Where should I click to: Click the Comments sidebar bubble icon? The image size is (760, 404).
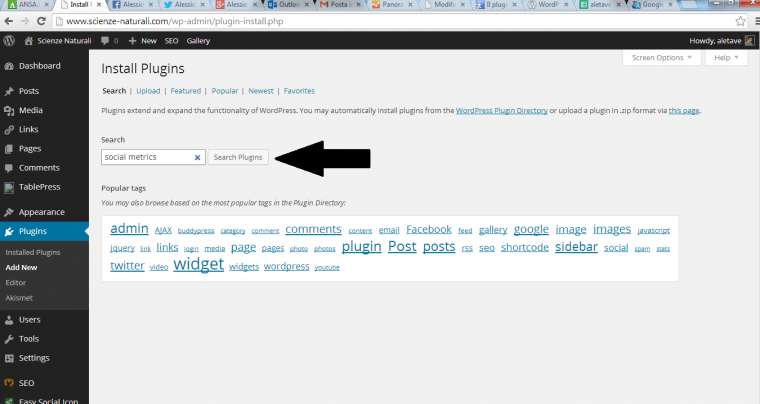9,168
